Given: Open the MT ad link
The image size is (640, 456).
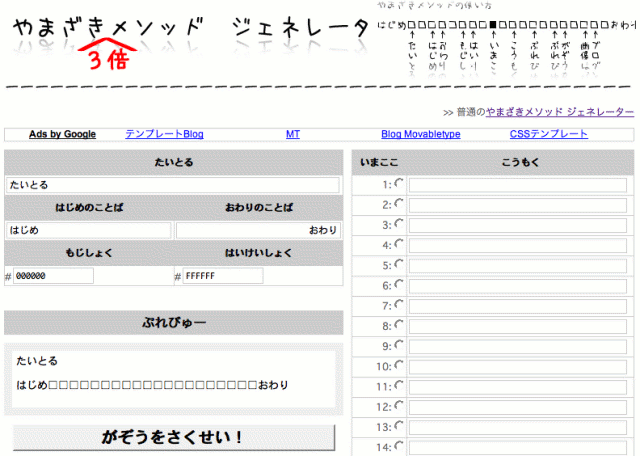Looking at the screenshot, I should point(292,134).
